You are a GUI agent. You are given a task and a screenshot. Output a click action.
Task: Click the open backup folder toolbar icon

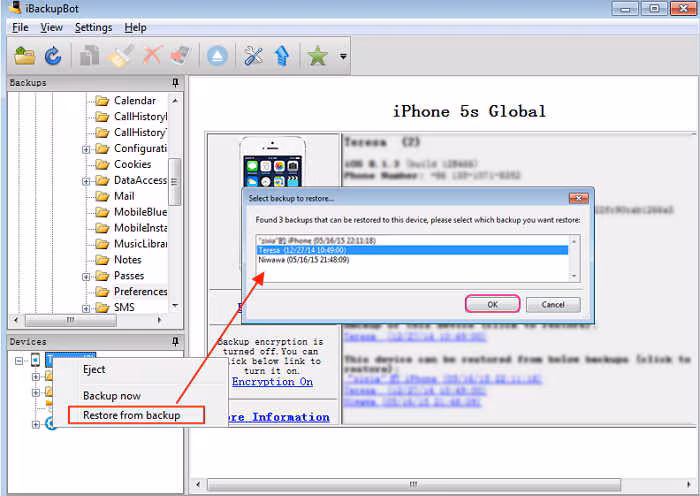click(24, 56)
